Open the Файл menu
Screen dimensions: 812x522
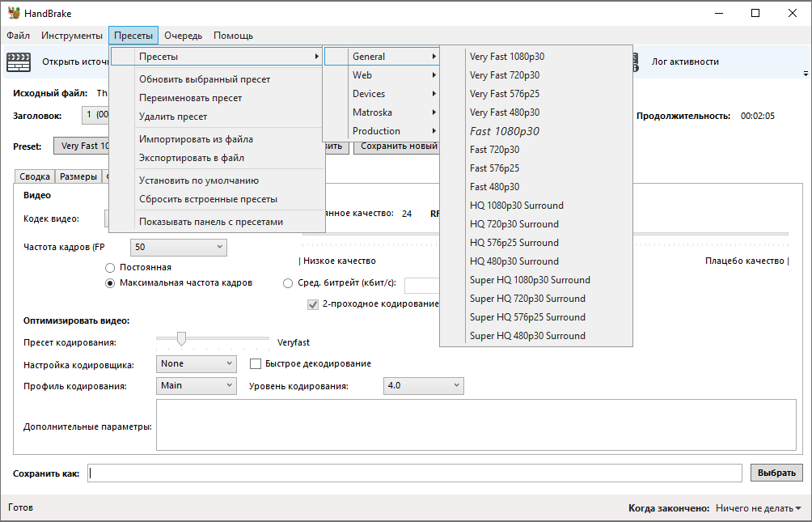[x=18, y=36]
